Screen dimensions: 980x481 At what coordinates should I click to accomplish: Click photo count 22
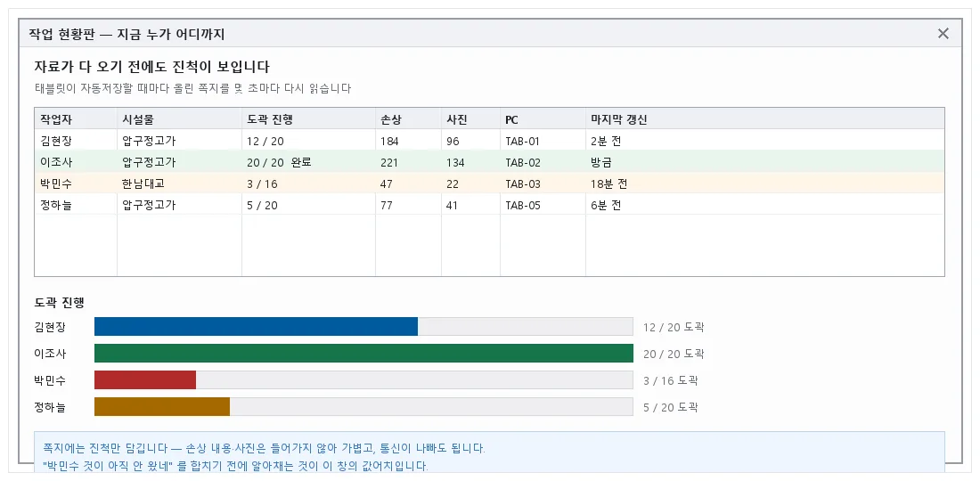[470, 183]
